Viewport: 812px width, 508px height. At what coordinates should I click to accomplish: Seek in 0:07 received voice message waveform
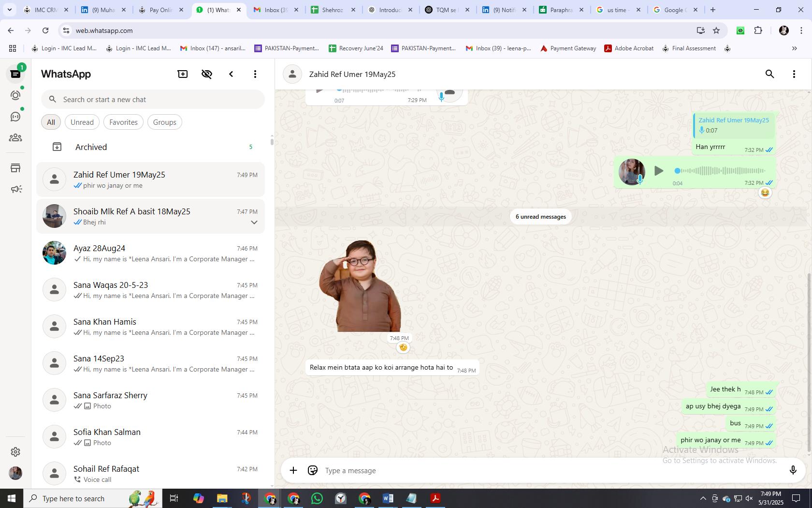point(380,90)
